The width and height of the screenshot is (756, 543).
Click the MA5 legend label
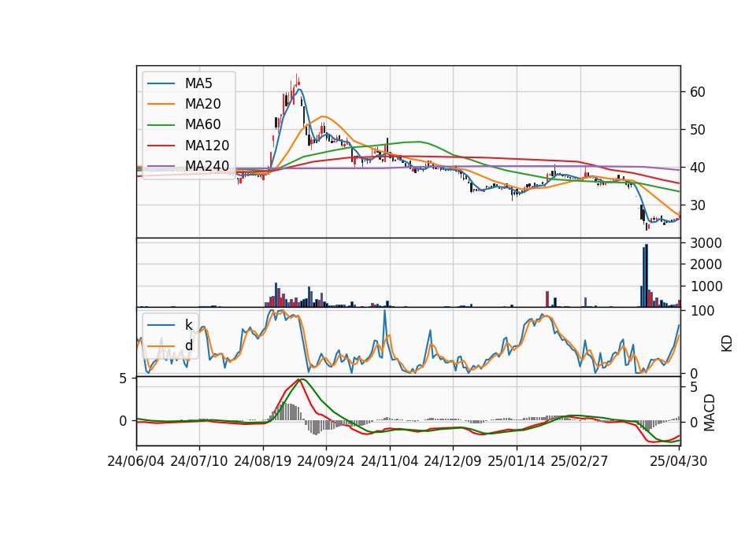[198, 83]
